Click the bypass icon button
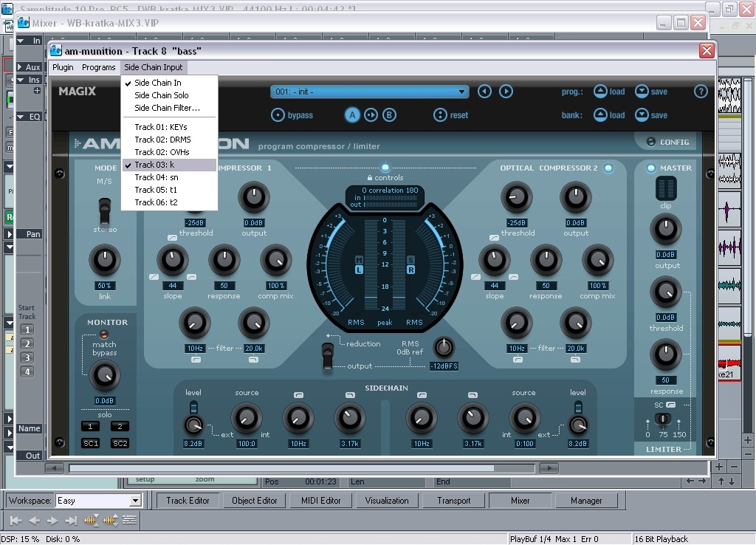756x545 pixels. pyautogui.click(x=278, y=115)
